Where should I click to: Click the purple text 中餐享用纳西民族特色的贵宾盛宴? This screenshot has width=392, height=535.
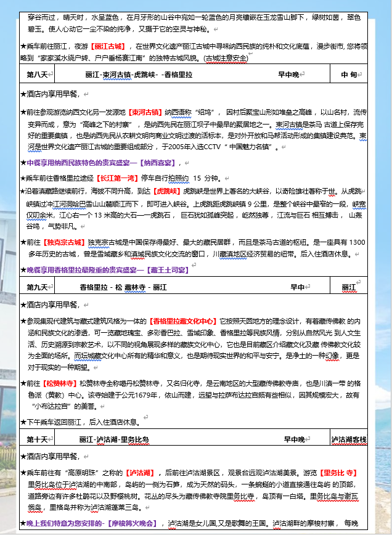point(78,163)
